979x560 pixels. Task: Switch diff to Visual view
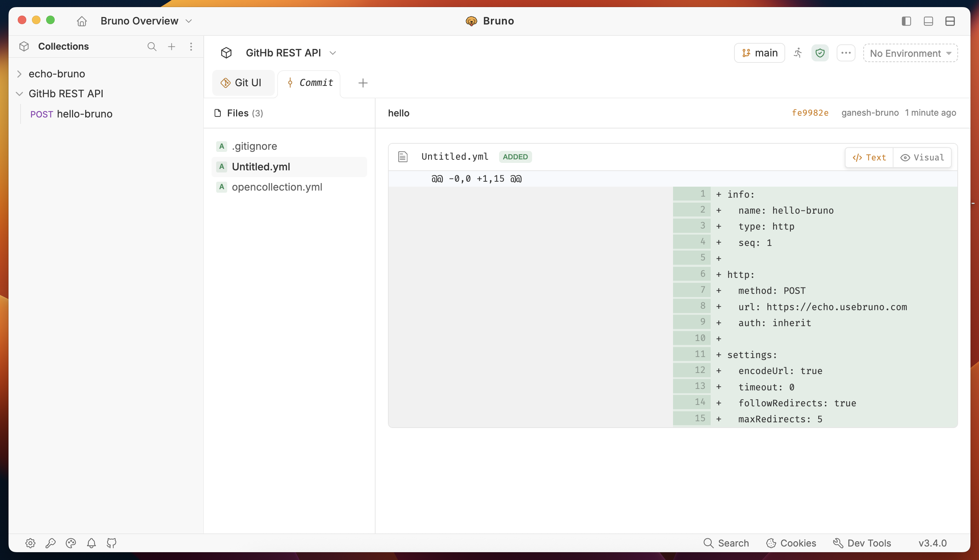(922, 157)
